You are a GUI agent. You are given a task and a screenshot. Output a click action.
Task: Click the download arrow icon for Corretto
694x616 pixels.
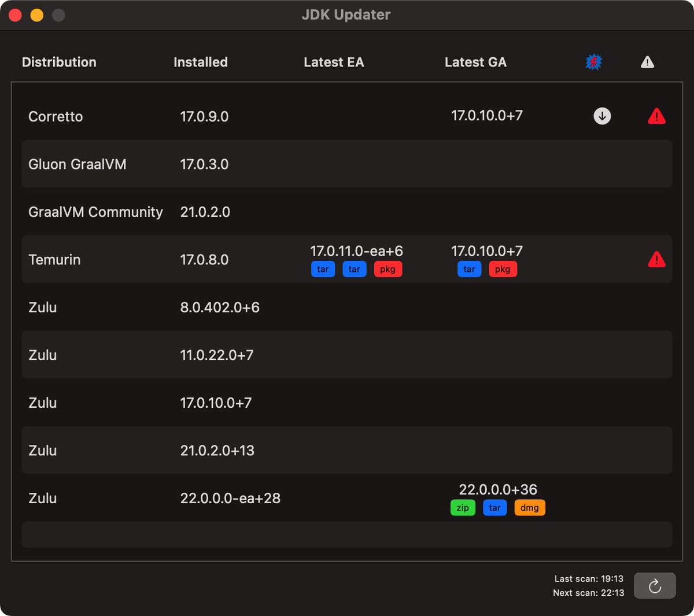point(602,116)
